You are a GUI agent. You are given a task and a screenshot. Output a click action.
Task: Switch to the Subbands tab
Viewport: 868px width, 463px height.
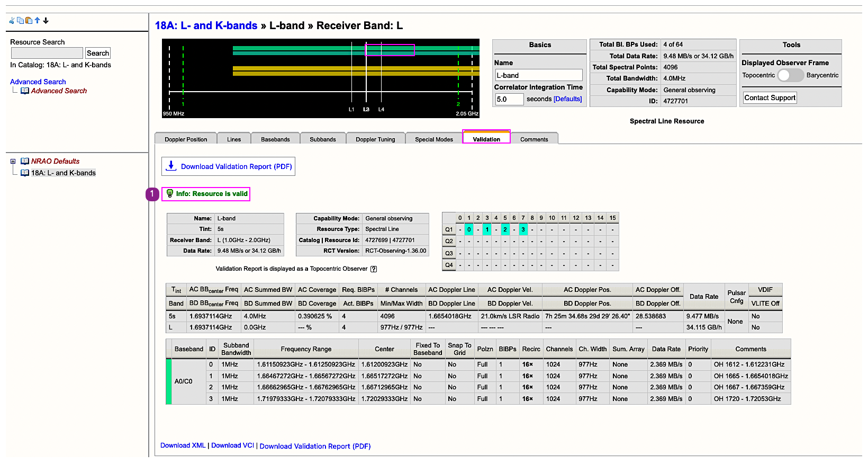(322, 139)
